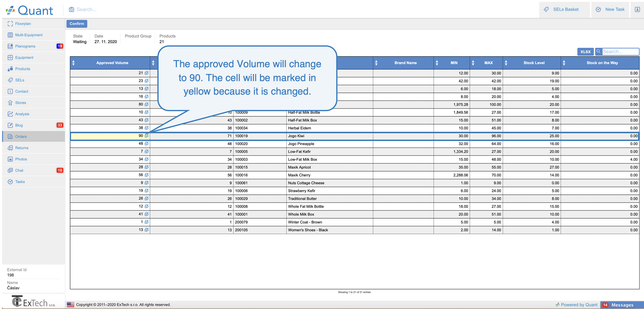The height and width of the screenshot is (309, 644).
Task: Click the Chat bubble icon
Action: (x=10, y=170)
